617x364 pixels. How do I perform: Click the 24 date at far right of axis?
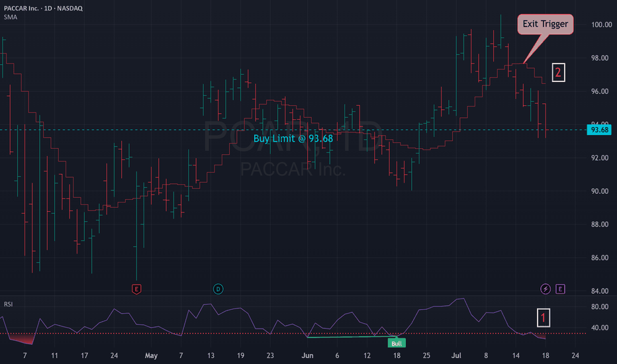click(575, 356)
